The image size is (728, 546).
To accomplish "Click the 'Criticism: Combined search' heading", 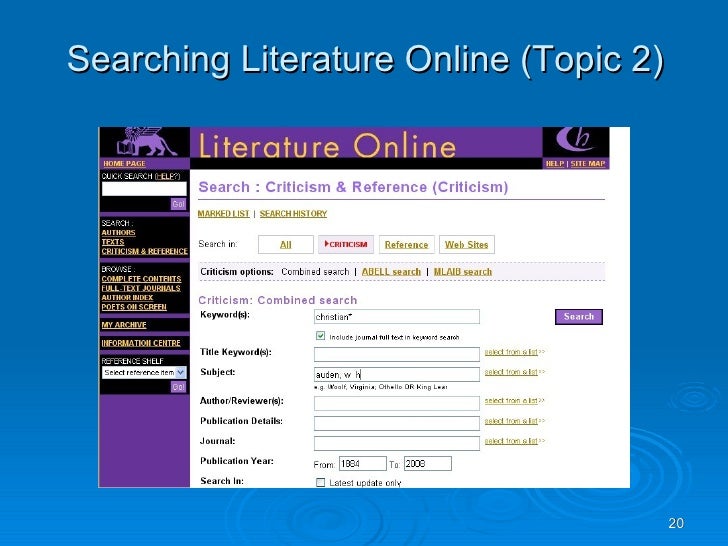I will click(x=278, y=300).
